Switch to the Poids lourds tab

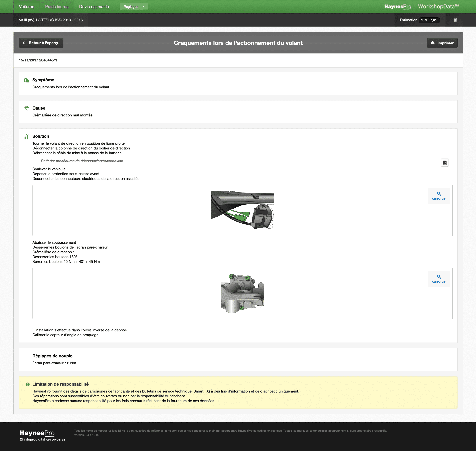pos(57,7)
